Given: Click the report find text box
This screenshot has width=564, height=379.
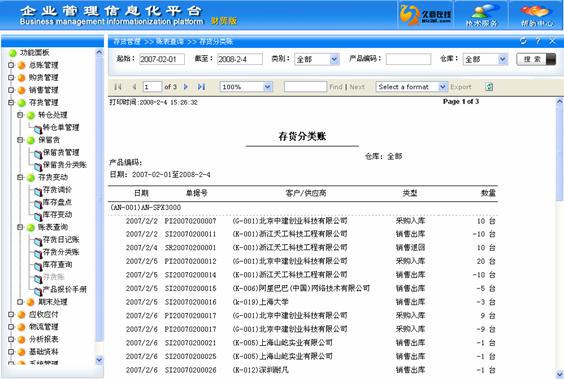Looking at the screenshot, I should click(305, 87).
